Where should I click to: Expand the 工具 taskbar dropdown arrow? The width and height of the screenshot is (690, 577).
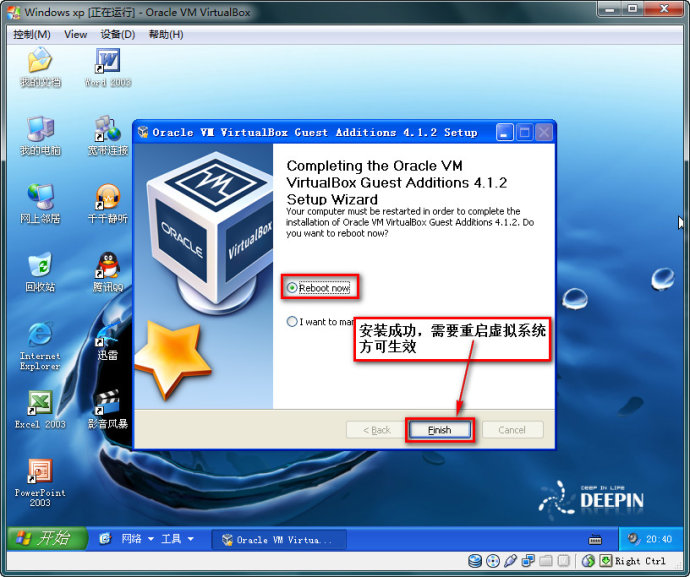coord(191,539)
